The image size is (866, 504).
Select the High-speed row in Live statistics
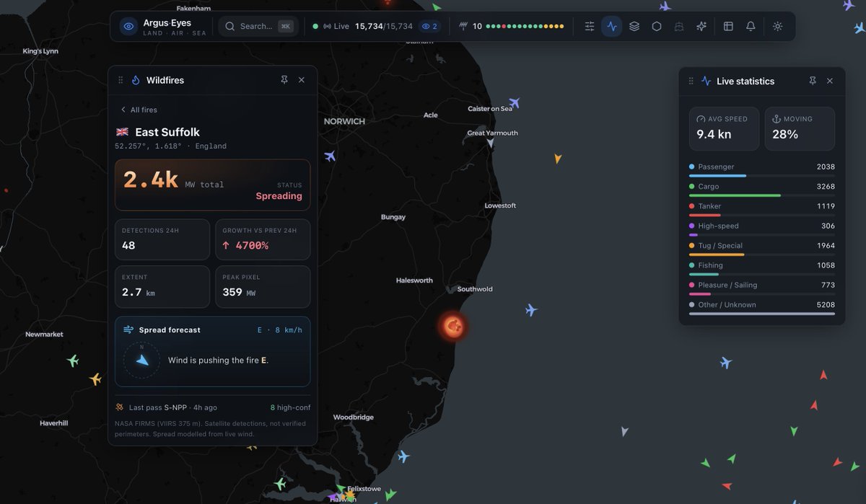click(762, 229)
